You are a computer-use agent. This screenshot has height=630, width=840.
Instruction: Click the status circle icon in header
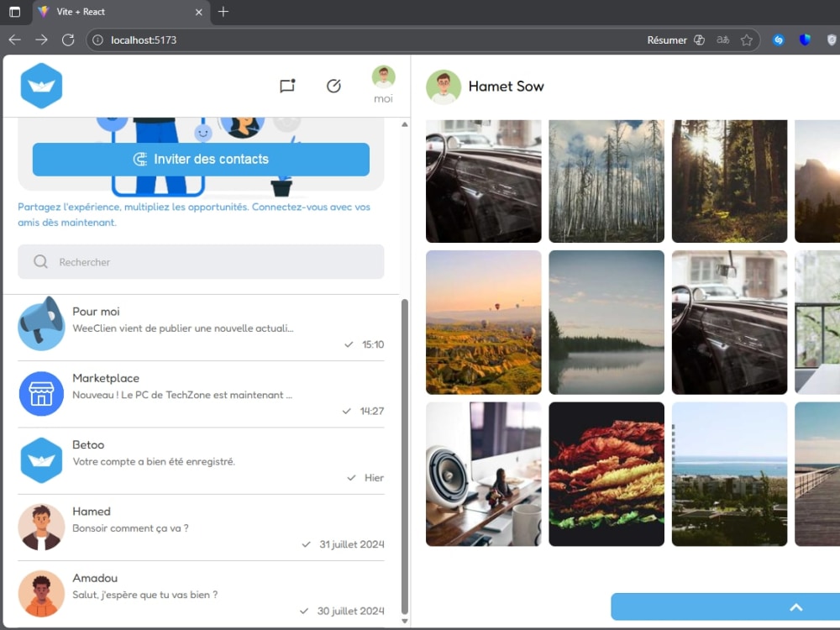tap(333, 86)
